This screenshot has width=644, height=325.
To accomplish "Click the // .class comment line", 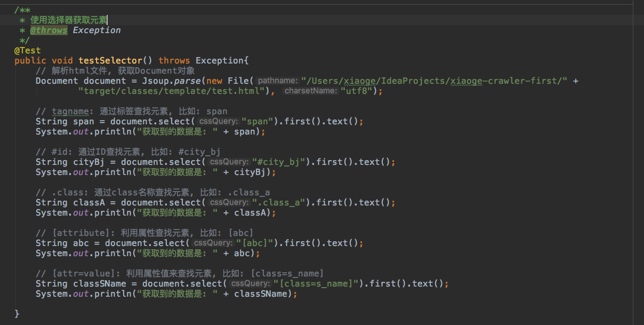I will tap(152, 192).
